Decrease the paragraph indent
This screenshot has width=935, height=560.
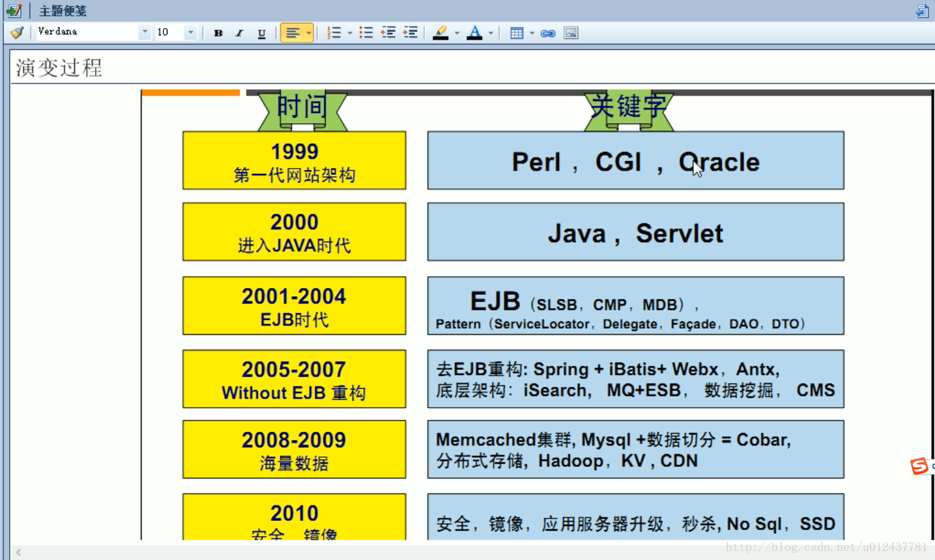(388, 33)
